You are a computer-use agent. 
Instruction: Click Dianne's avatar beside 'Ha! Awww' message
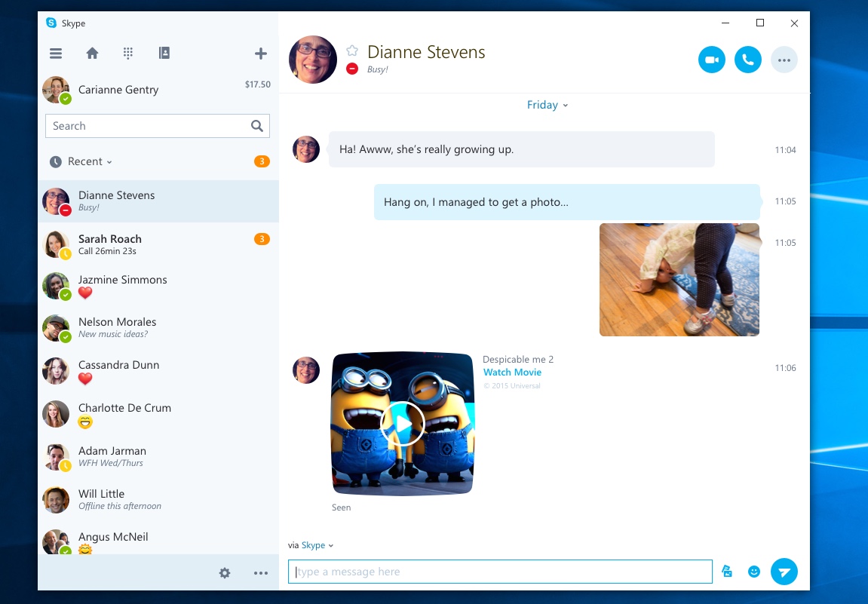tap(306, 149)
